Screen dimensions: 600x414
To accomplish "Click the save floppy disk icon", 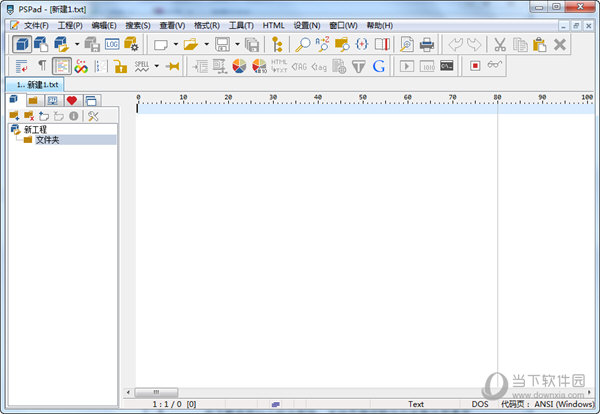I will point(222,44).
